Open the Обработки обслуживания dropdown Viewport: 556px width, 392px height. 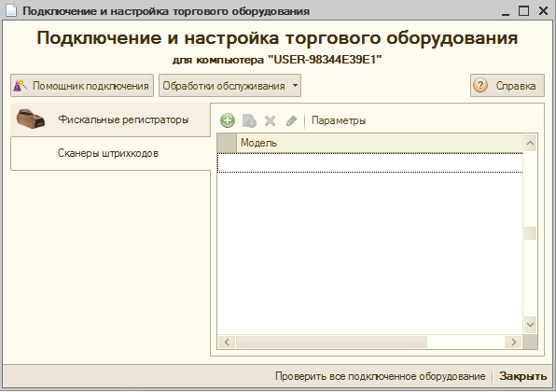(229, 86)
